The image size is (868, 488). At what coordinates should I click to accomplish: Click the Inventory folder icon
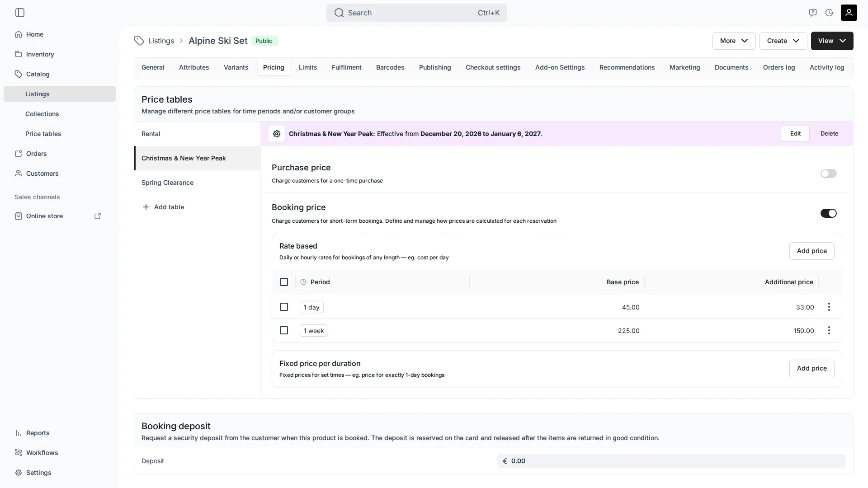click(19, 54)
